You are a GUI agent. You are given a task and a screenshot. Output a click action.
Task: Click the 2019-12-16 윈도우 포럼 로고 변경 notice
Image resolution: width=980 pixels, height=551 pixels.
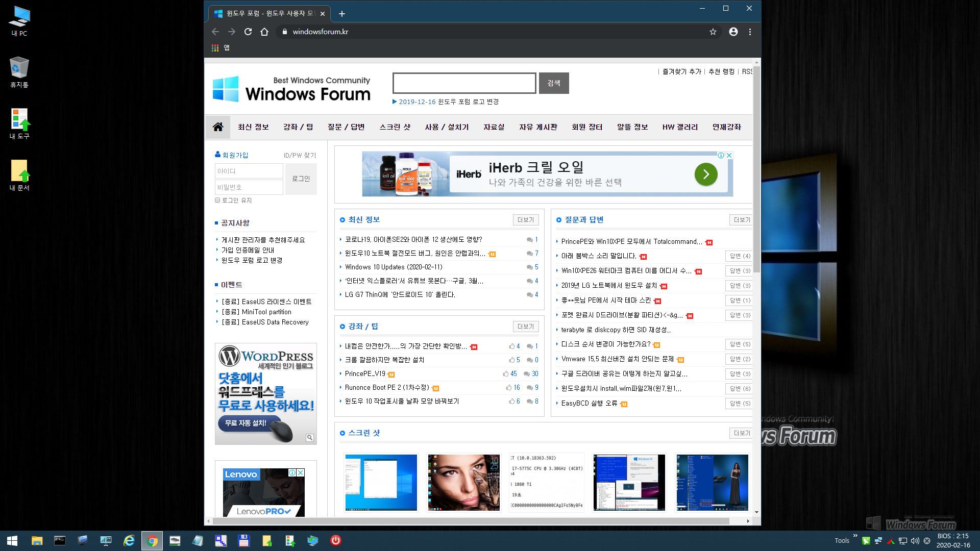pyautogui.click(x=449, y=102)
